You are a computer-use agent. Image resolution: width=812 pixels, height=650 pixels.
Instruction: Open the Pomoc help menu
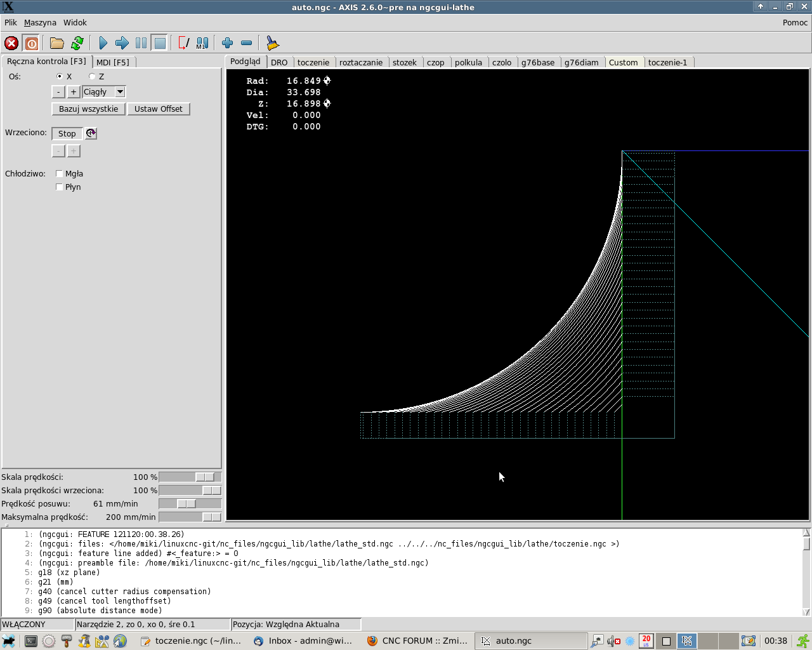[x=795, y=22]
